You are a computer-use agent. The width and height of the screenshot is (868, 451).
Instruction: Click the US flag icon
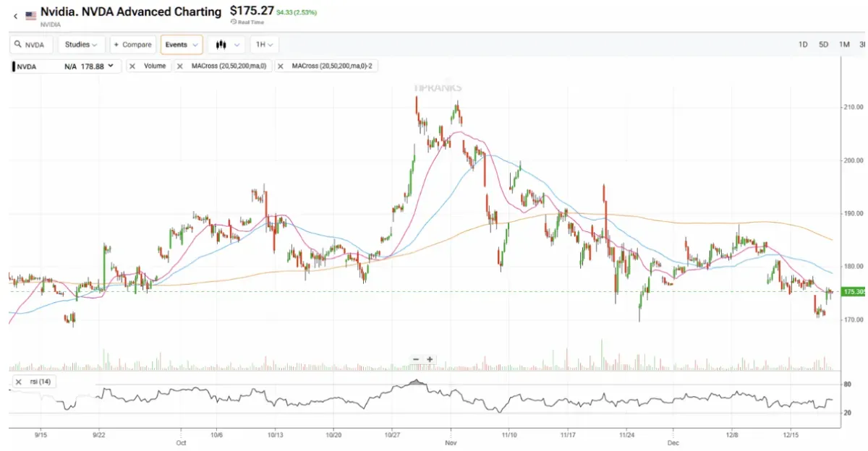[31, 15]
